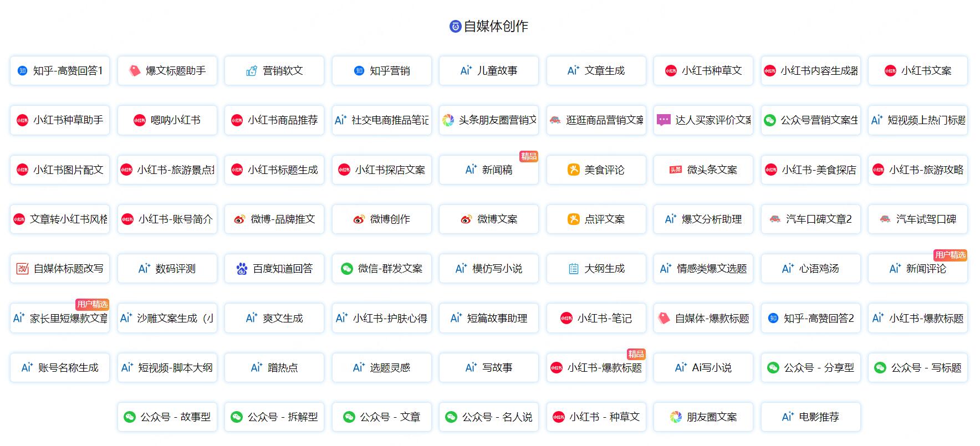
Task: Click the thumbs-up icon on 营销软文
Action: [x=252, y=71]
